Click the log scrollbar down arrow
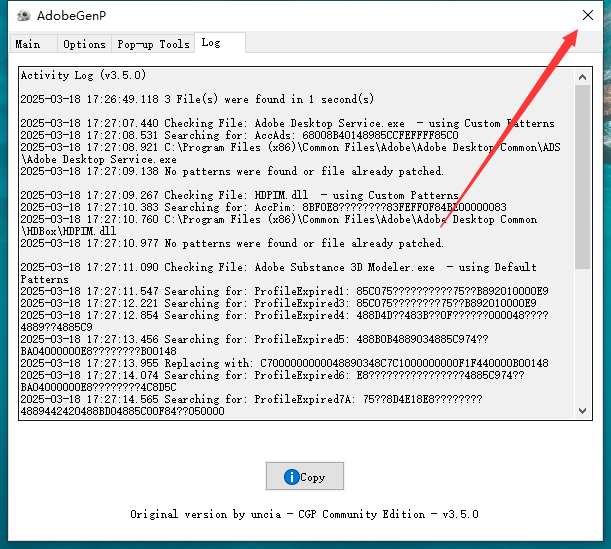Viewport: 611px width, 549px height. click(583, 411)
